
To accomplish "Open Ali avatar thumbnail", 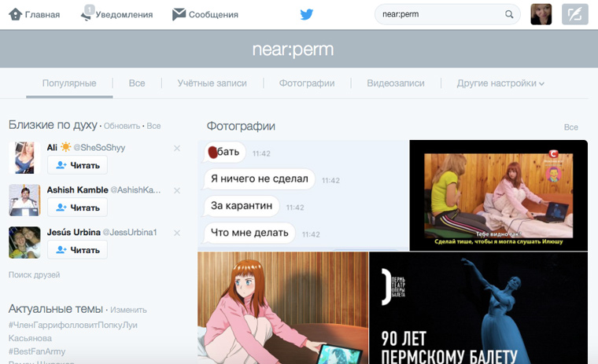I will pos(24,157).
